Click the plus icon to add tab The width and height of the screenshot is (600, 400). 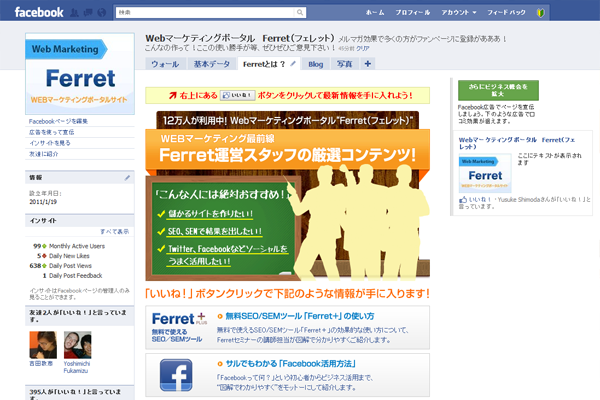[x=367, y=63]
